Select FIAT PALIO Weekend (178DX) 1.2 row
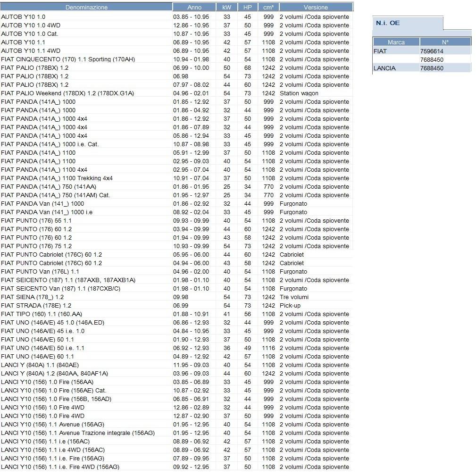 [177, 93]
